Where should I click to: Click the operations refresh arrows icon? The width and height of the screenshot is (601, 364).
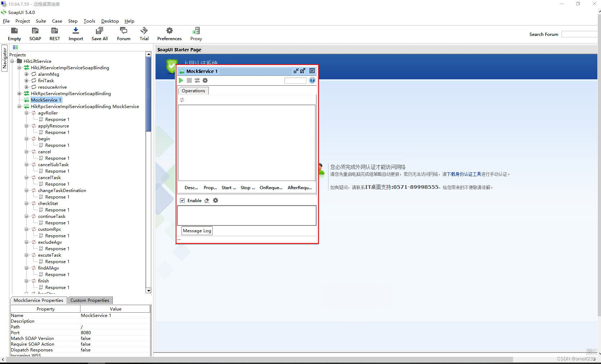click(182, 100)
